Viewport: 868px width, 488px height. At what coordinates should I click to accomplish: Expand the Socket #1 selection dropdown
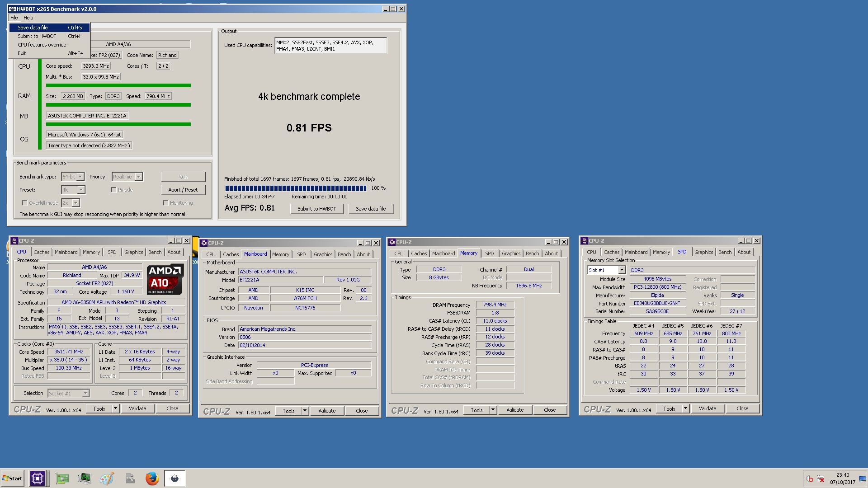[x=86, y=394]
